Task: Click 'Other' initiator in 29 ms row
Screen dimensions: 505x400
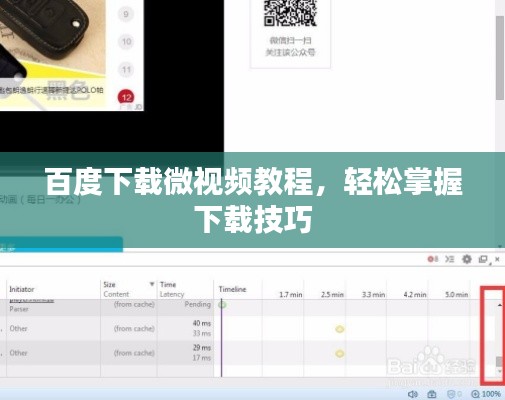Action: (18, 353)
